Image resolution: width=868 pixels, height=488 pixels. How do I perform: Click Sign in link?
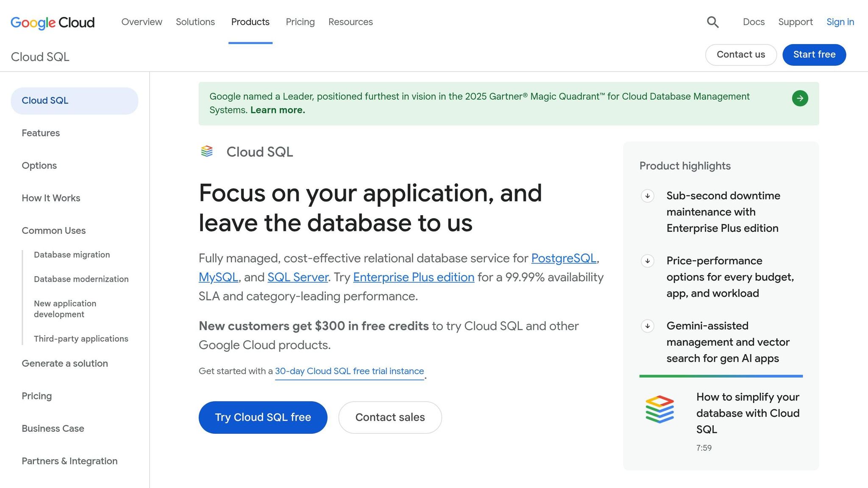tap(840, 22)
